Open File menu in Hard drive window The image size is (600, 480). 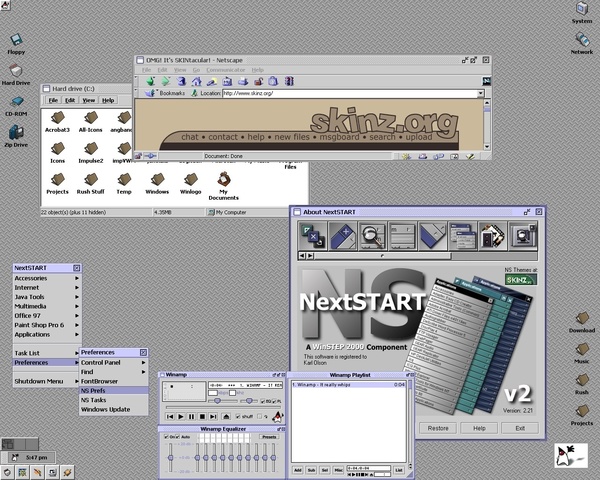53,100
